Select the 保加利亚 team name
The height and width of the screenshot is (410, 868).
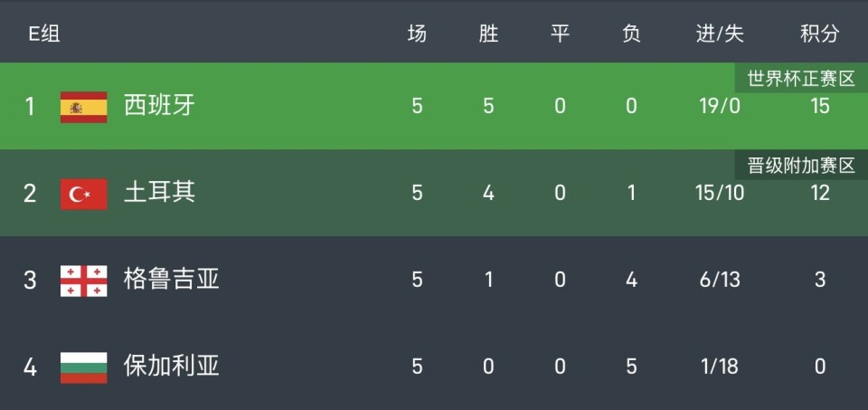(171, 367)
